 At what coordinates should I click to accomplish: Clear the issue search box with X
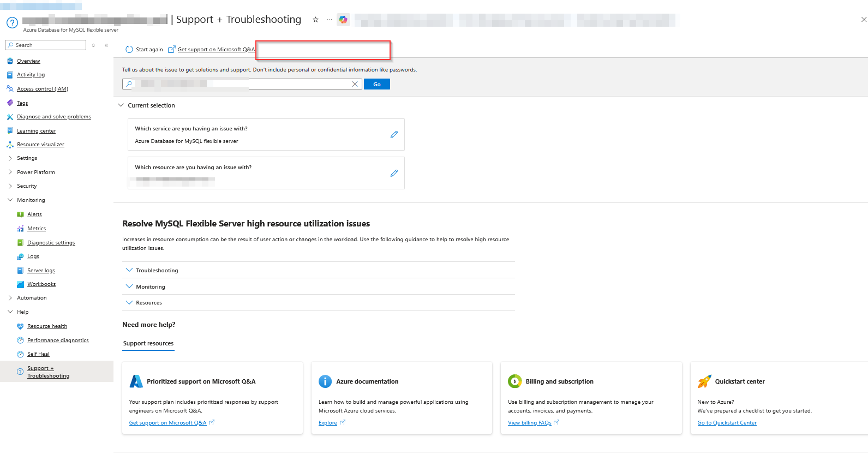tap(355, 84)
